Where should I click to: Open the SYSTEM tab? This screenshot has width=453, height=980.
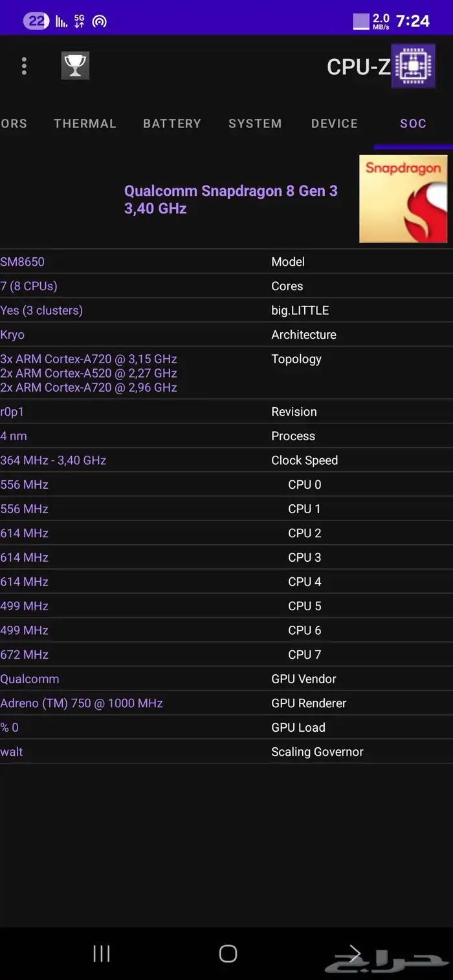tap(255, 123)
